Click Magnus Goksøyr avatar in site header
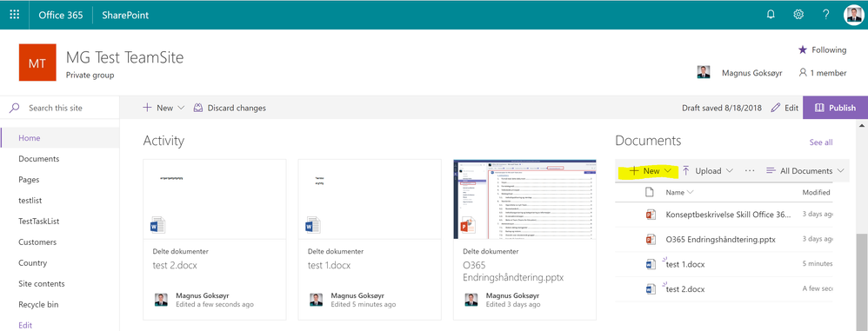The height and width of the screenshot is (331, 868). (703, 72)
